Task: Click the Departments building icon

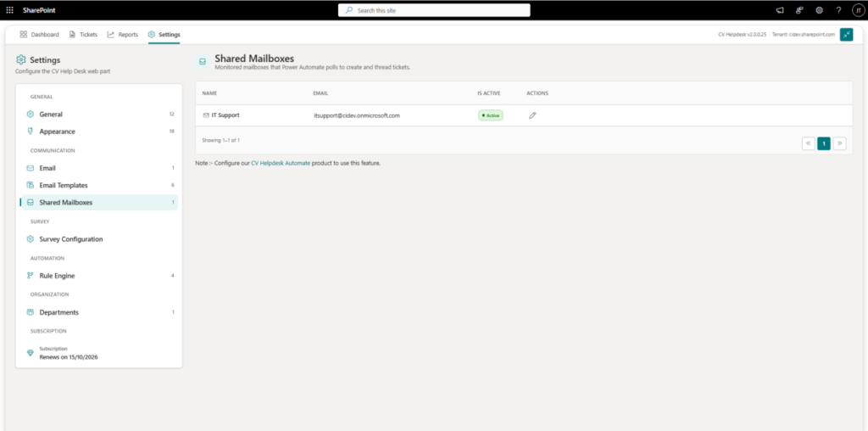Action: pos(31,312)
